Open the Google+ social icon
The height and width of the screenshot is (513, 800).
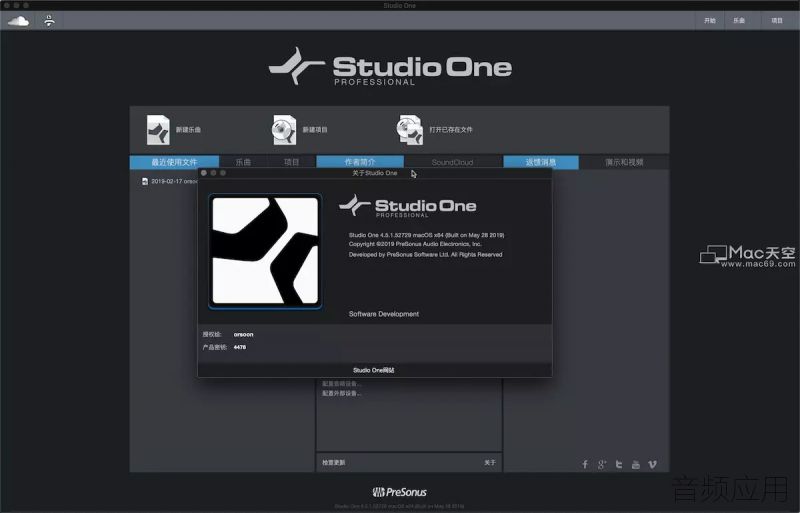click(x=602, y=464)
